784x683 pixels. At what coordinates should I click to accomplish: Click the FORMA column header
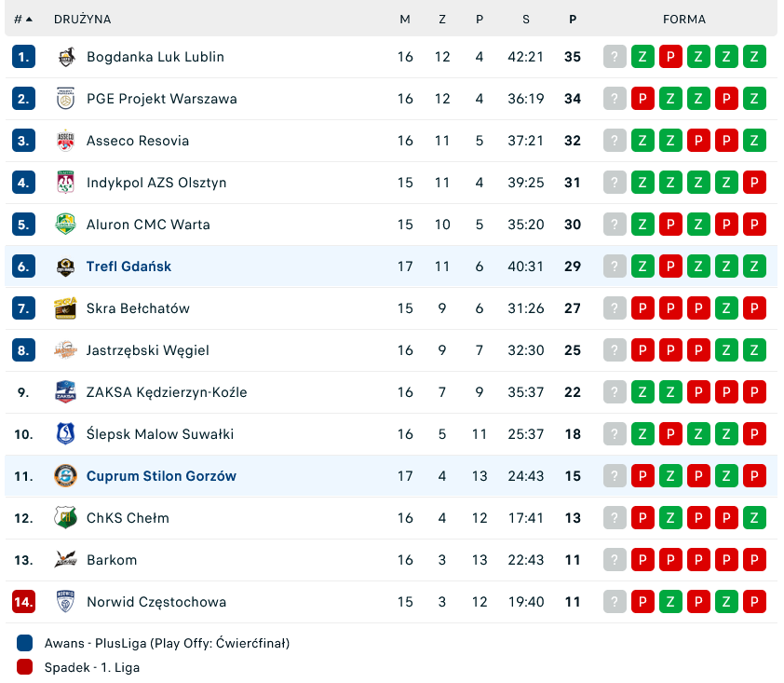click(684, 19)
